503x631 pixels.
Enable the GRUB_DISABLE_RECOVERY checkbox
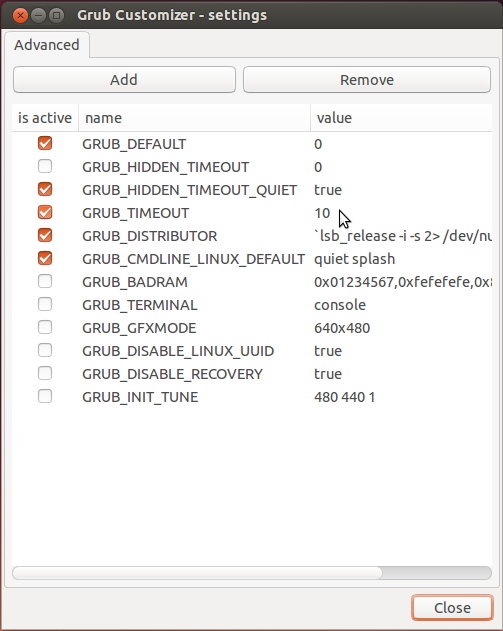coord(45,373)
